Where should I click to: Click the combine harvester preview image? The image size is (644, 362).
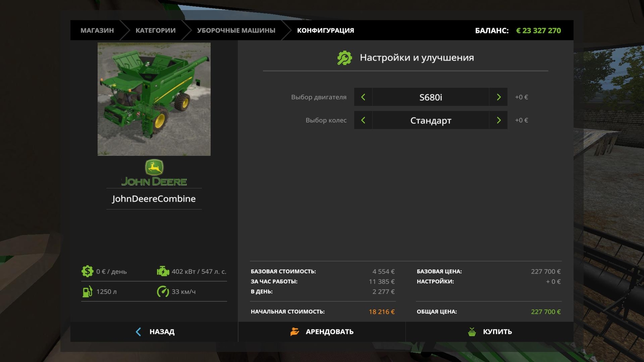point(154,99)
